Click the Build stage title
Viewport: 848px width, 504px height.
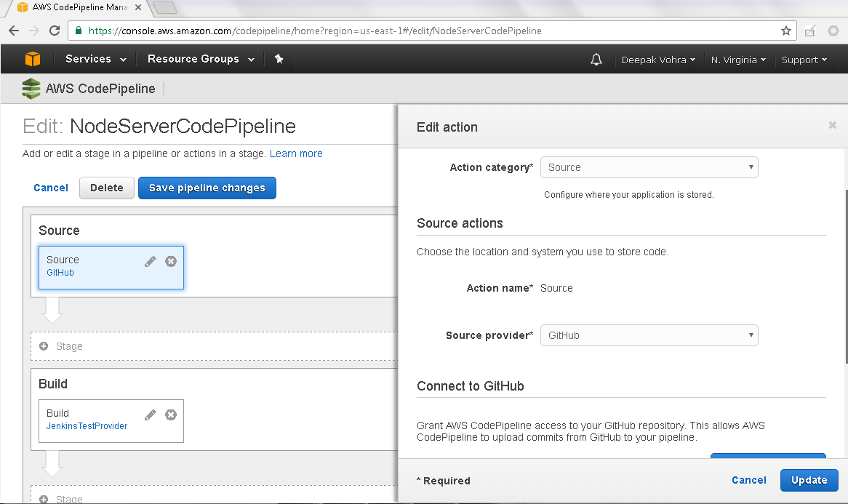tap(53, 384)
